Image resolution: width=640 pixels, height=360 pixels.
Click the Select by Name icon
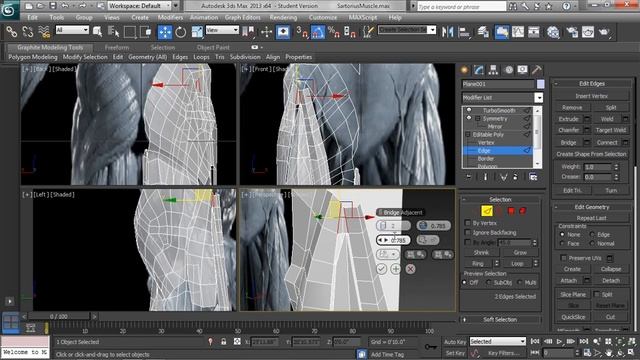coord(113,32)
